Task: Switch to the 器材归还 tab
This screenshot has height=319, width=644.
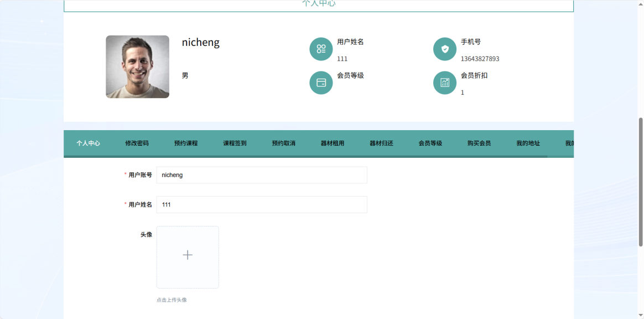Action: [382, 143]
